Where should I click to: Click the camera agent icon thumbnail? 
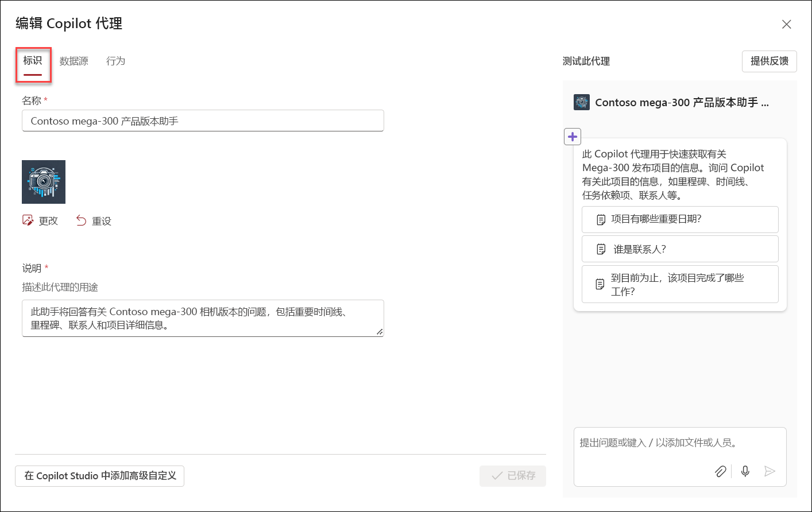coord(44,182)
